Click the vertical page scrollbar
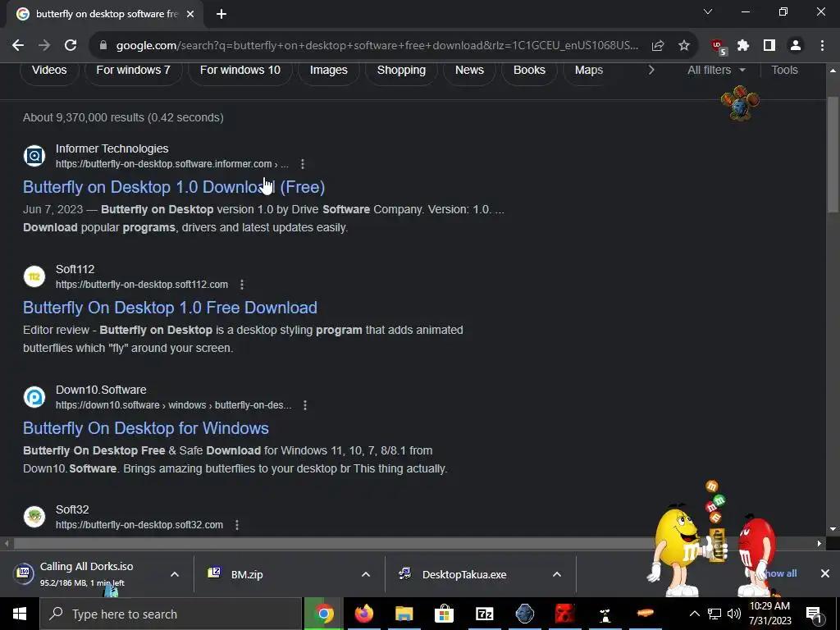Image resolution: width=840 pixels, height=630 pixels. 833,154
